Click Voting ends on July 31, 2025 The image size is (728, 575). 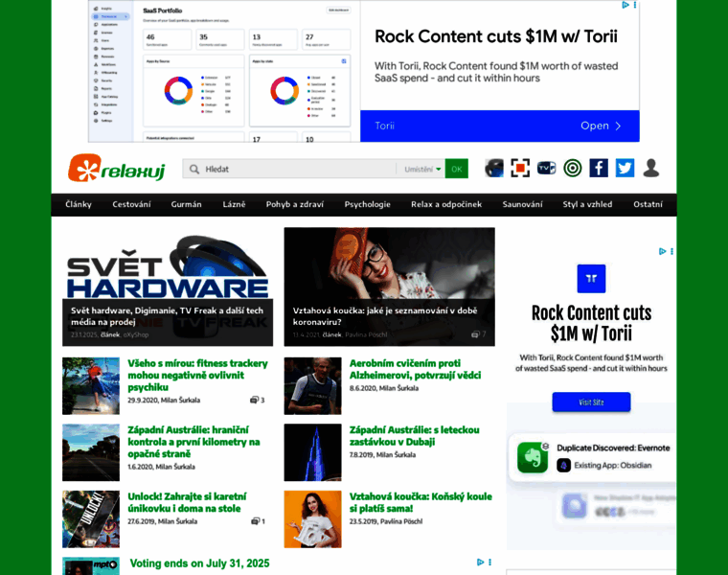199,563
